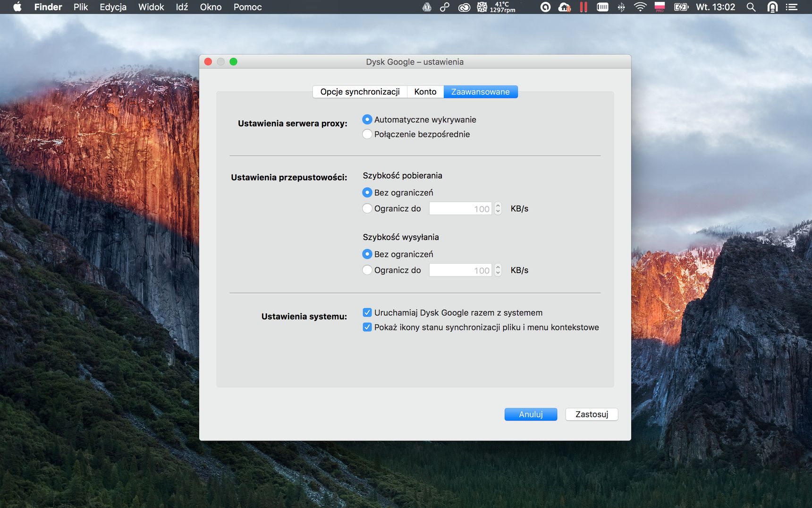This screenshot has height=508, width=812.
Task: Open the cloud house menu bar icon
Action: (565, 7)
